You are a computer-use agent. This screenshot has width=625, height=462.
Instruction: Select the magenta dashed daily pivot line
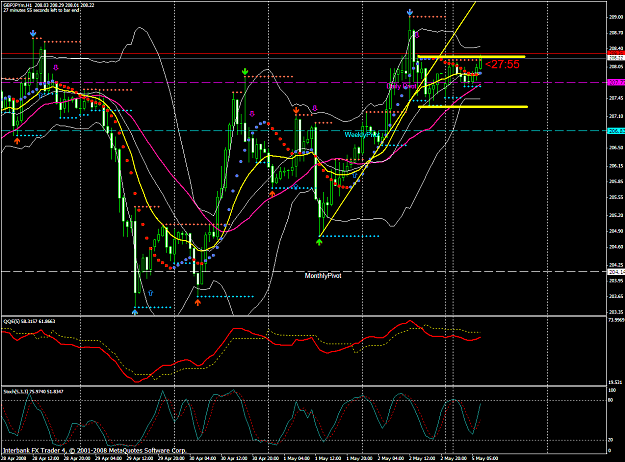(304, 83)
